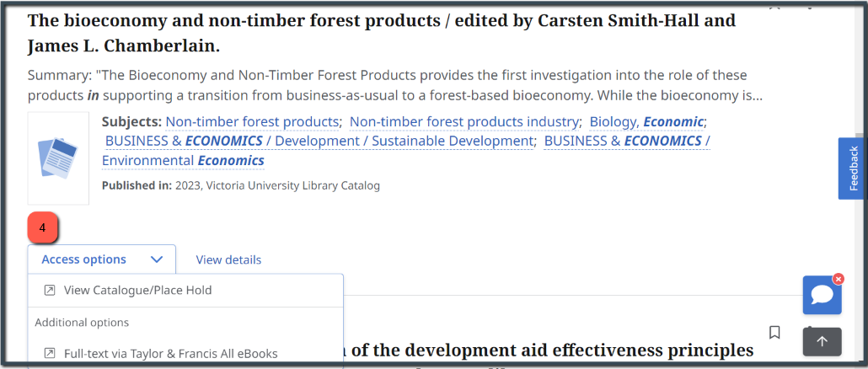Open the bioeconomy book title
This screenshot has height=369, width=868.
click(382, 33)
